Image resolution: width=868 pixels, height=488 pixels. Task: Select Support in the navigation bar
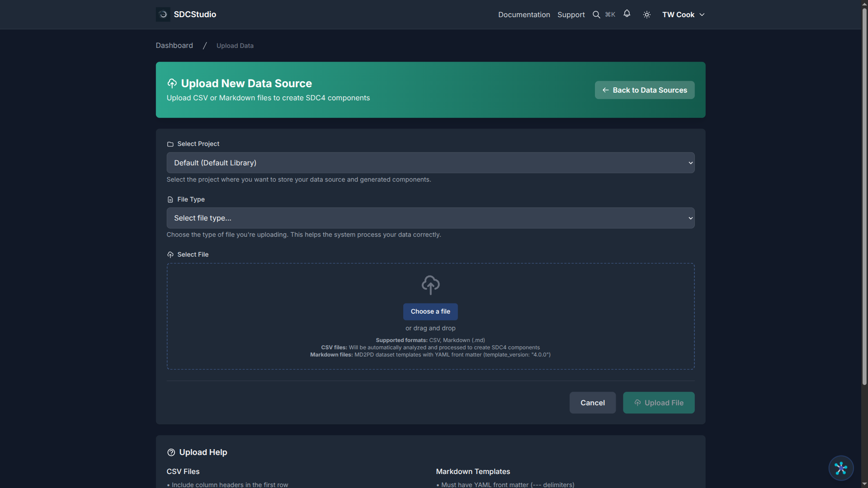(x=571, y=14)
